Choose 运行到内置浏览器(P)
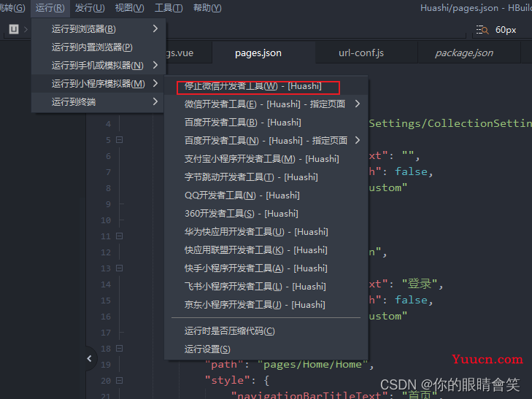 point(98,47)
